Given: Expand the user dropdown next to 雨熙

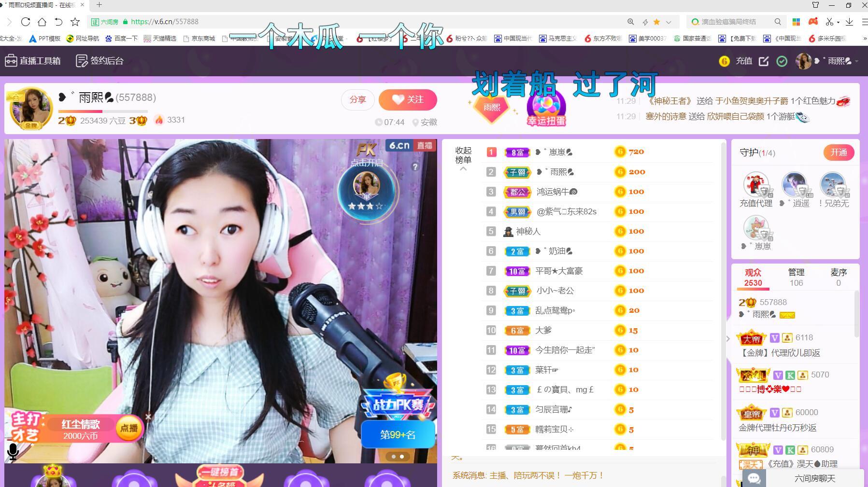Looking at the screenshot, I should [856, 61].
